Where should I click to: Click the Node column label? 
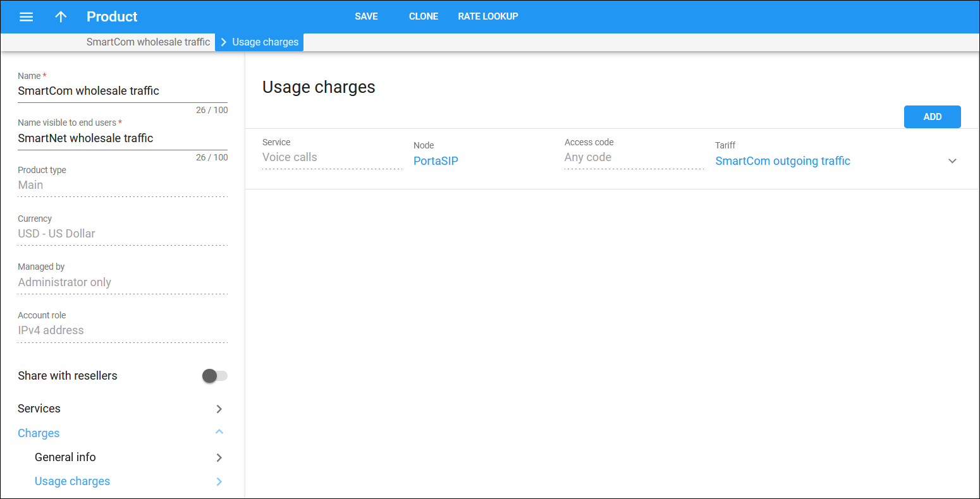pos(424,145)
